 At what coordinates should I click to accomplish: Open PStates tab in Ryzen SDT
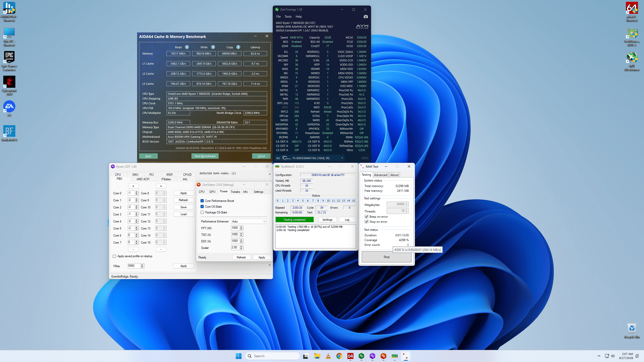(x=166, y=179)
